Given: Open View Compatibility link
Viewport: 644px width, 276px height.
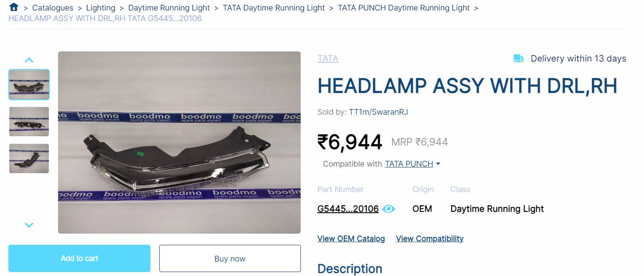Looking at the screenshot, I should tap(430, 239).
